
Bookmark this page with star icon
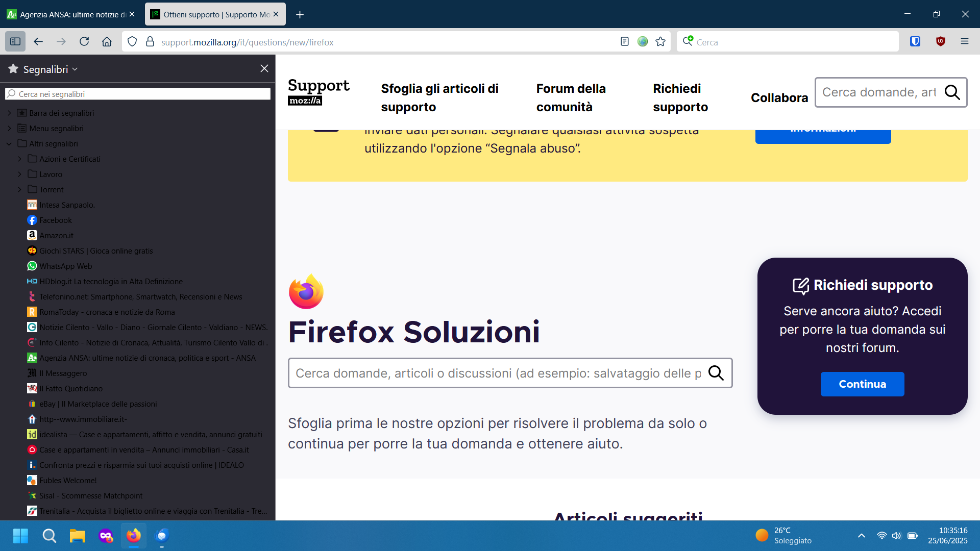(660, 42)
